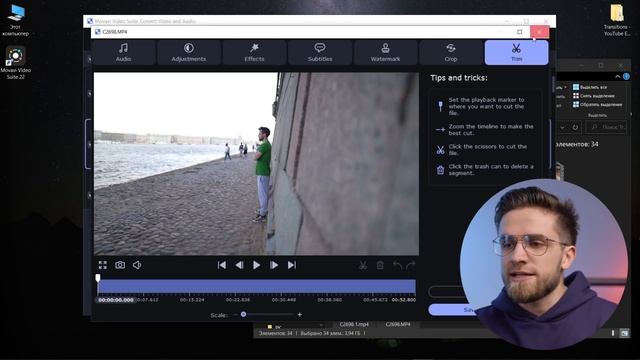Click the video preview frame
Screen dimensions: 640x360
(x=256, y=164)
